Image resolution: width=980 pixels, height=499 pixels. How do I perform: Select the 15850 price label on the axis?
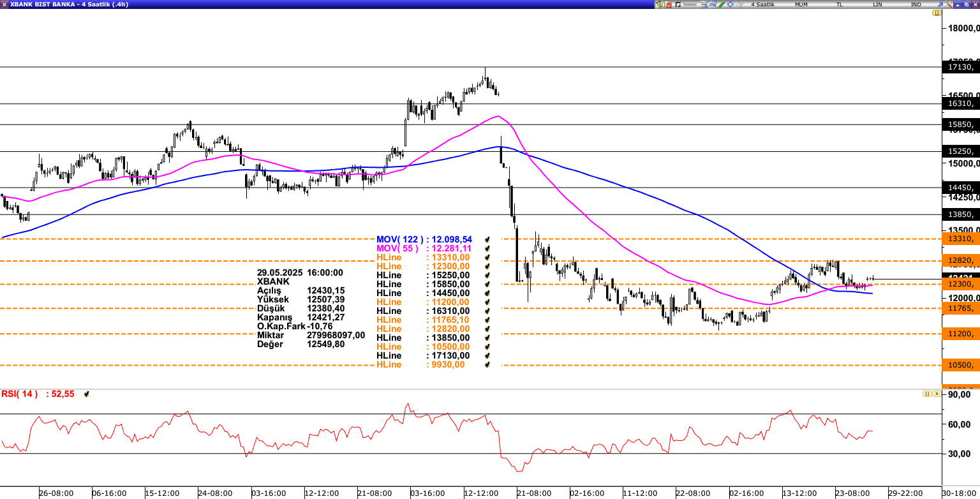960,124
